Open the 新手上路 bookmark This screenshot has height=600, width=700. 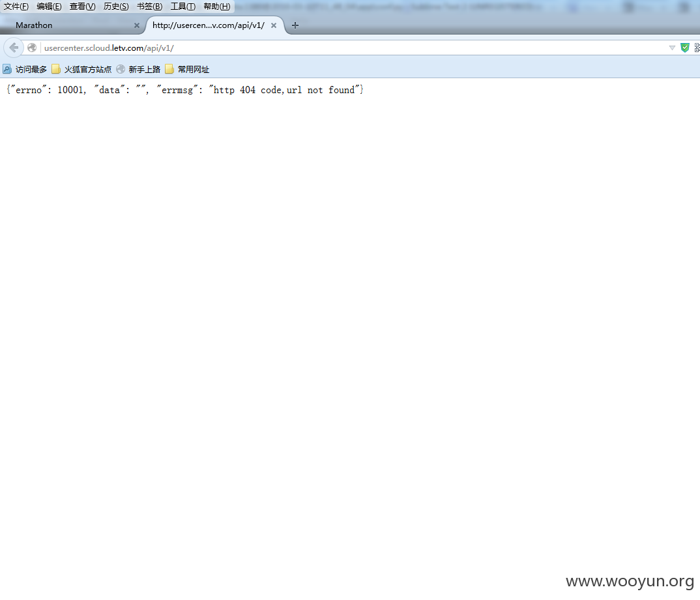coord(138,69)
